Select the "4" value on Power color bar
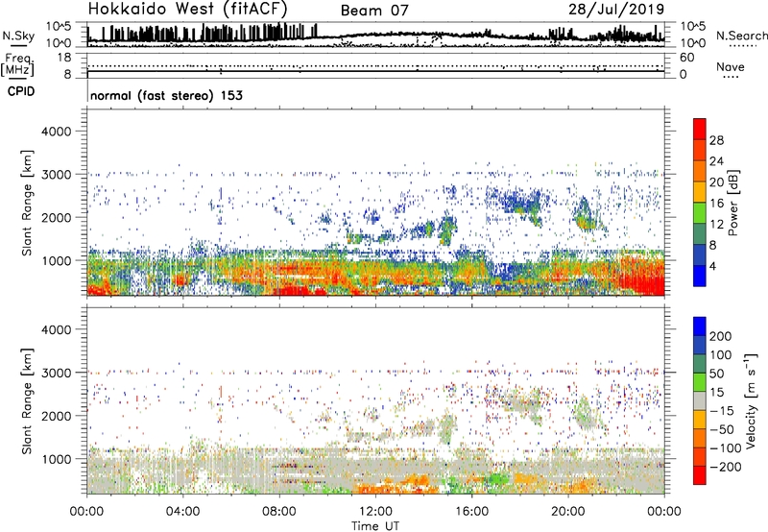 click(712, 267)
